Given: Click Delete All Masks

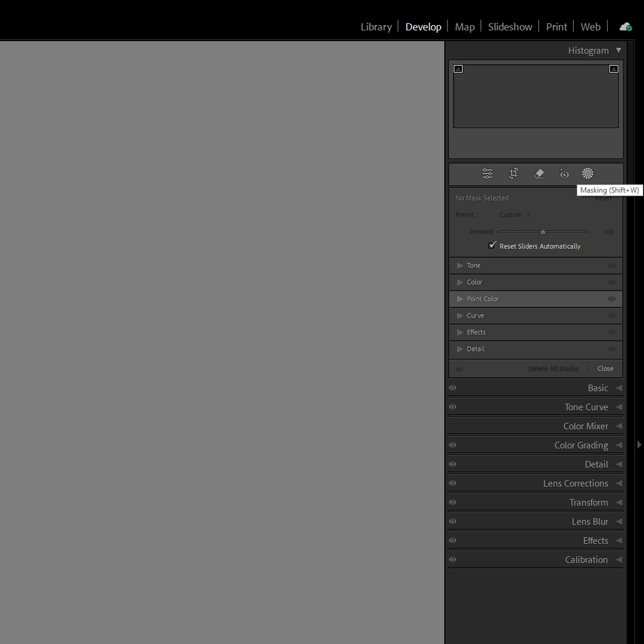Looking at the screenshot, I should click(553, 368).
